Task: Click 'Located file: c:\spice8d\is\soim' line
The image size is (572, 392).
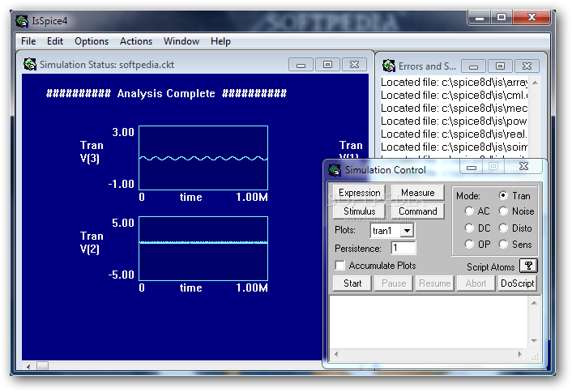Action: tap(455, 147)
